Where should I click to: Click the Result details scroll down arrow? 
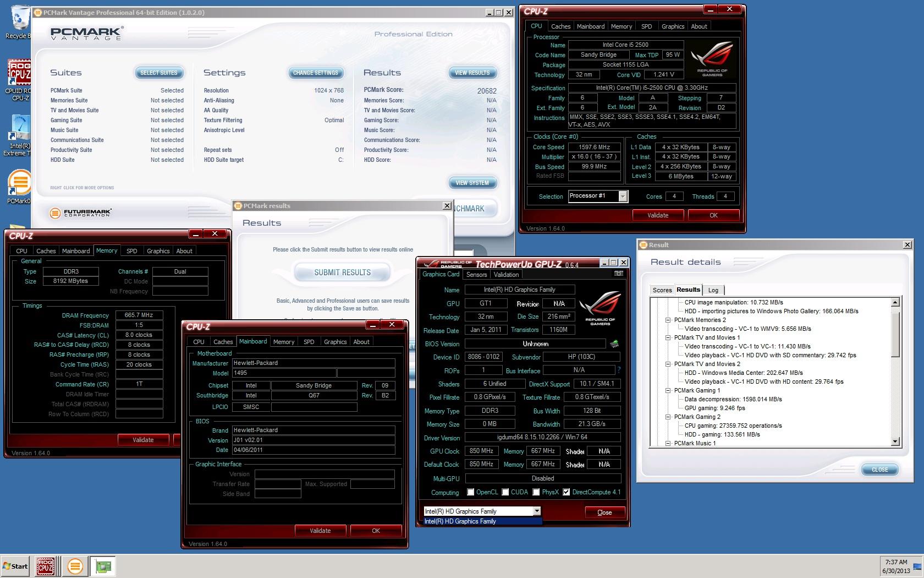[x=895, y=441]
